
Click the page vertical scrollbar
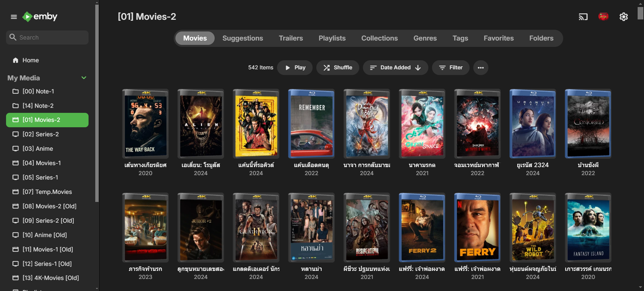click(x=641, y=13)
